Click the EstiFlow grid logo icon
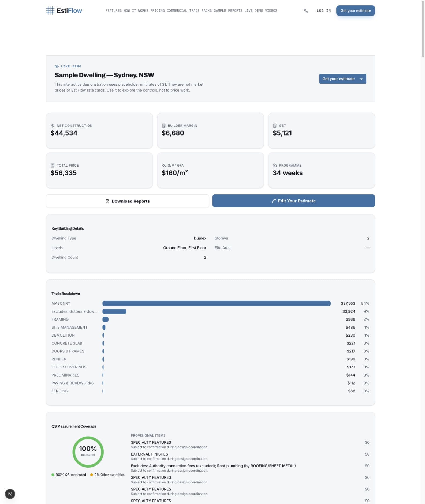This screenshot has height=504, width=425. (x=50, y=11)
